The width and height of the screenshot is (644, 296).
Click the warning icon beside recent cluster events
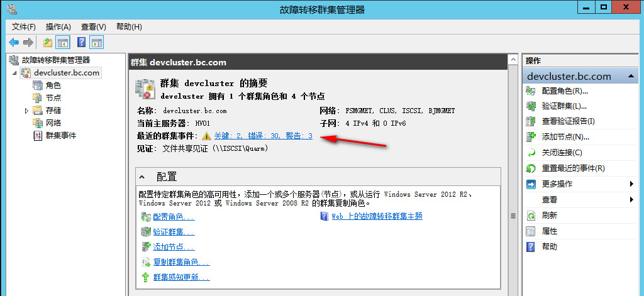[x=206, y=136]
